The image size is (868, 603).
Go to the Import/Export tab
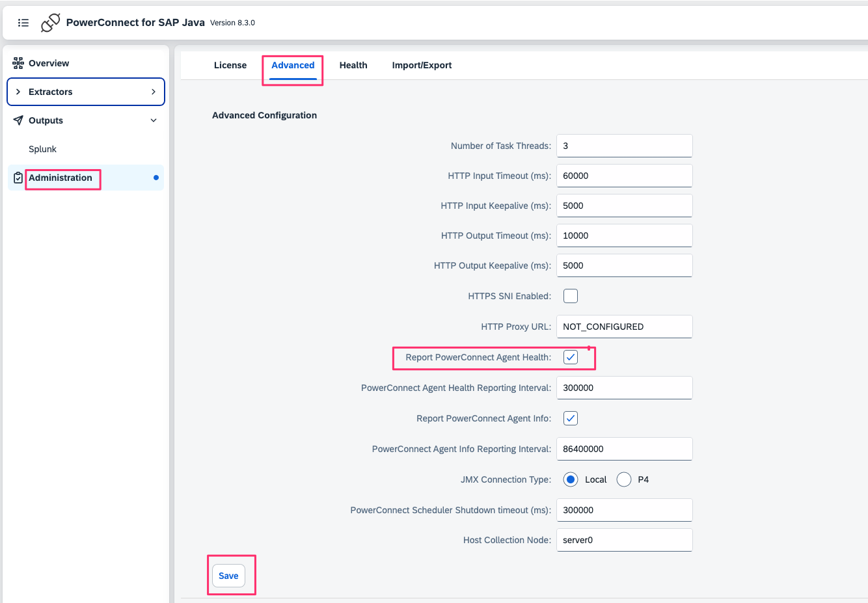[x=422, y=65]
